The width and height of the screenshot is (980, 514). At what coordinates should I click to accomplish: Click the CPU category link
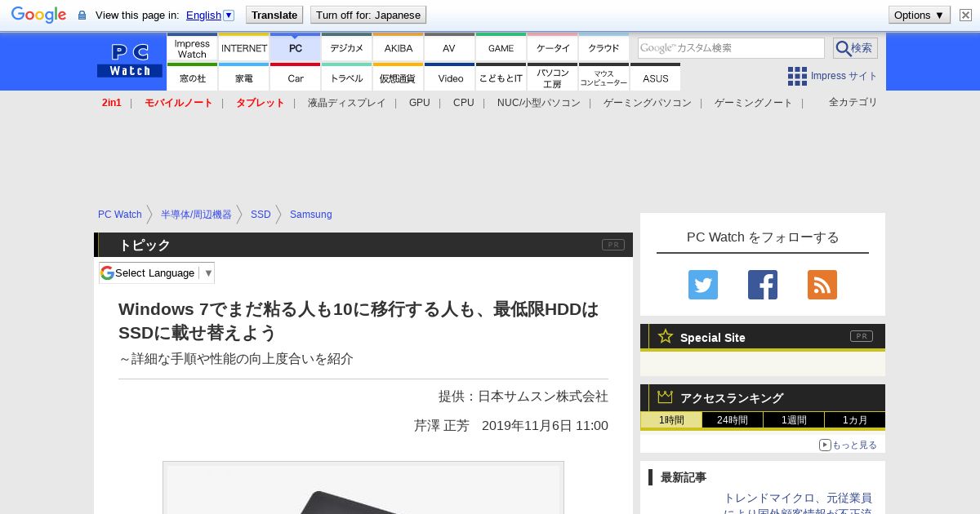[x=464, y=103]
